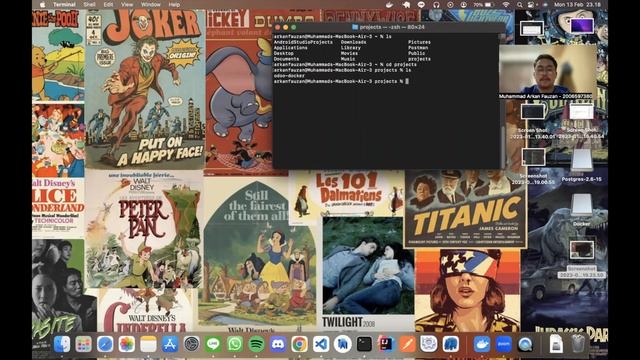Click the date and time in the menu bar
This screenshot has height=360, width=640.
click(577, 4)
